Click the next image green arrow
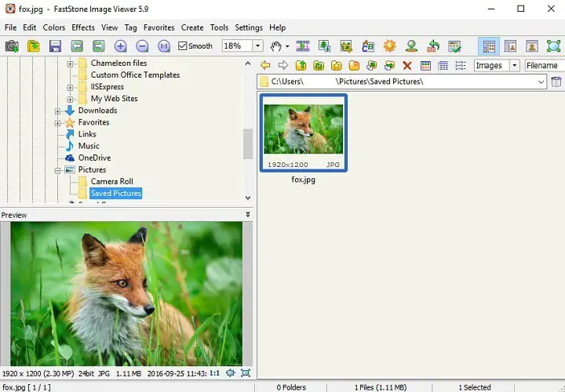 click(x=99, y=46)
